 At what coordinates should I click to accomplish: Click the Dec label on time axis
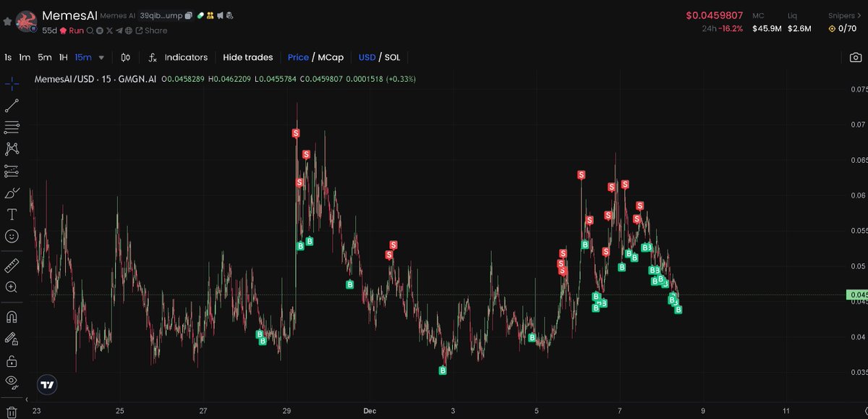[370, 410]
